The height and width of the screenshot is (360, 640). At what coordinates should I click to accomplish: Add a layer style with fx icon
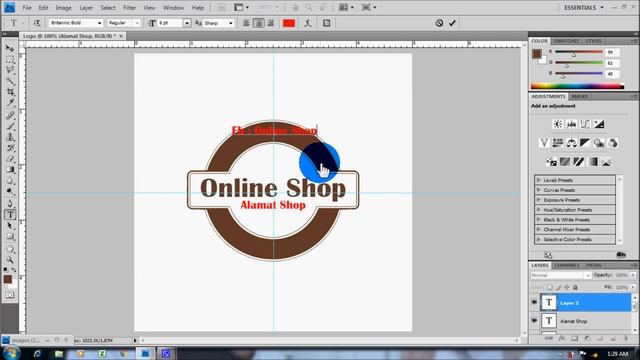pyautogui.click(x=562, y=339)
